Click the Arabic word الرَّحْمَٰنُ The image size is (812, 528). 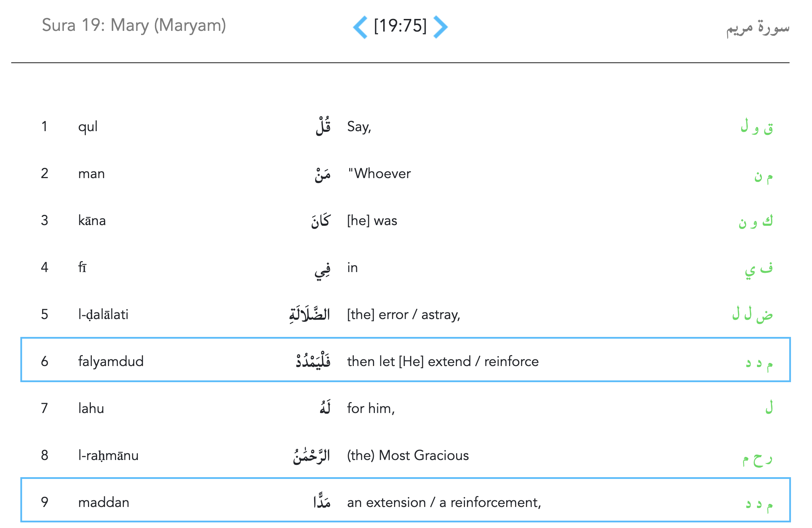(311, 455)
